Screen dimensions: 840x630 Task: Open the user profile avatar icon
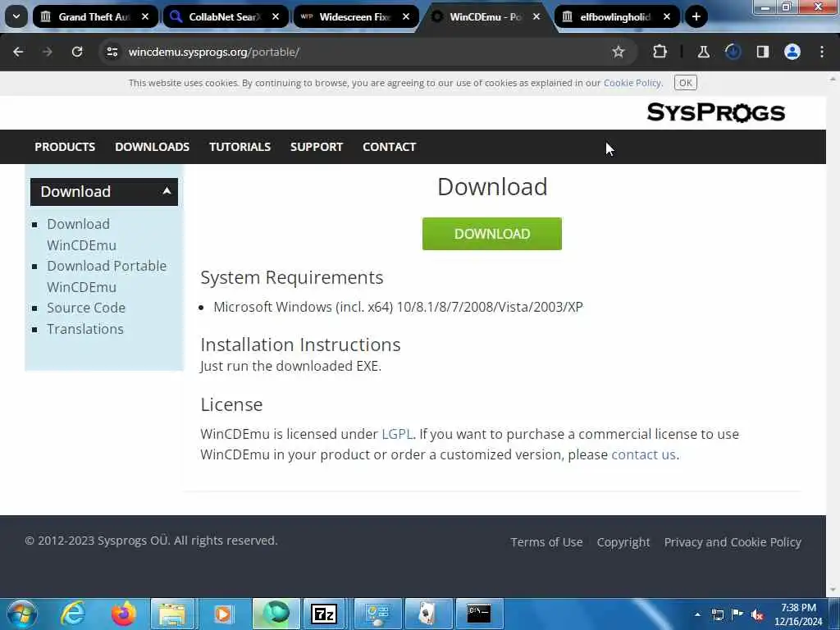[792, 52]
